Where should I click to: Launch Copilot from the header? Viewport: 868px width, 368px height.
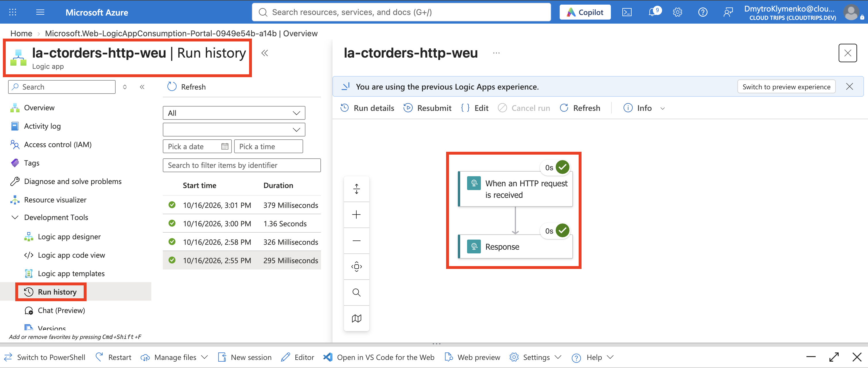click(x=585, y=12)
